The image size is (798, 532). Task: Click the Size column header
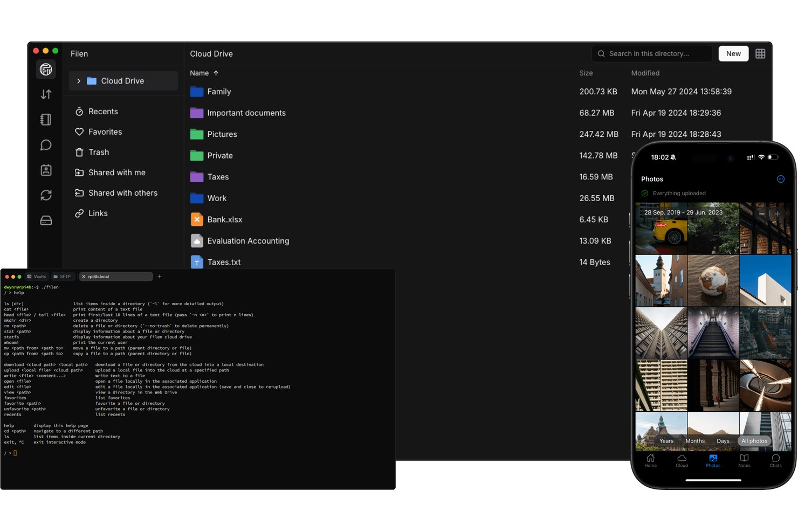[x=586, y=73]
